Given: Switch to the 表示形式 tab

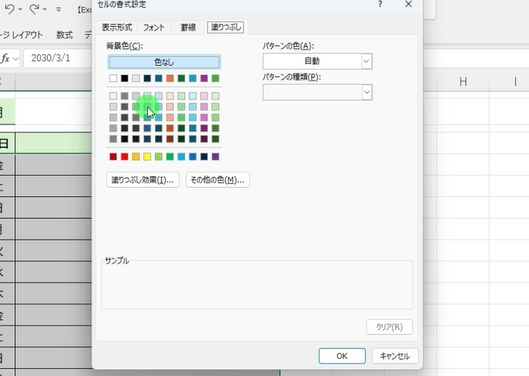Looking at the screenshot, I should pyautogui.click(x=117, y=27).
